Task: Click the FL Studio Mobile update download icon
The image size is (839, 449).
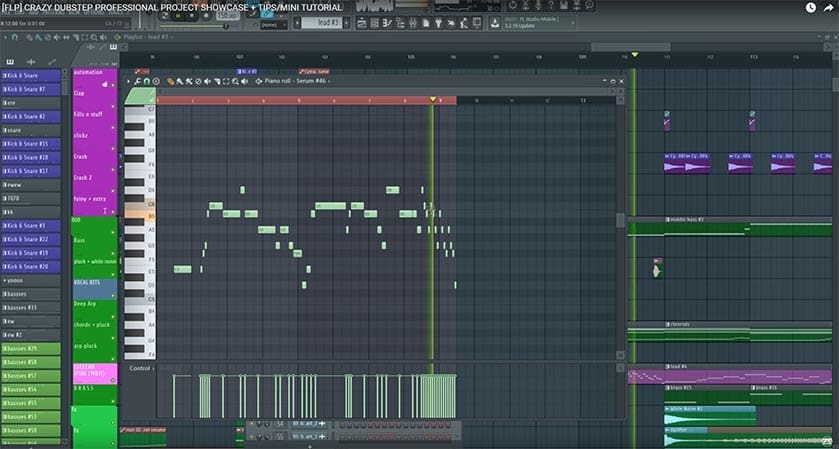Action: 492,22
